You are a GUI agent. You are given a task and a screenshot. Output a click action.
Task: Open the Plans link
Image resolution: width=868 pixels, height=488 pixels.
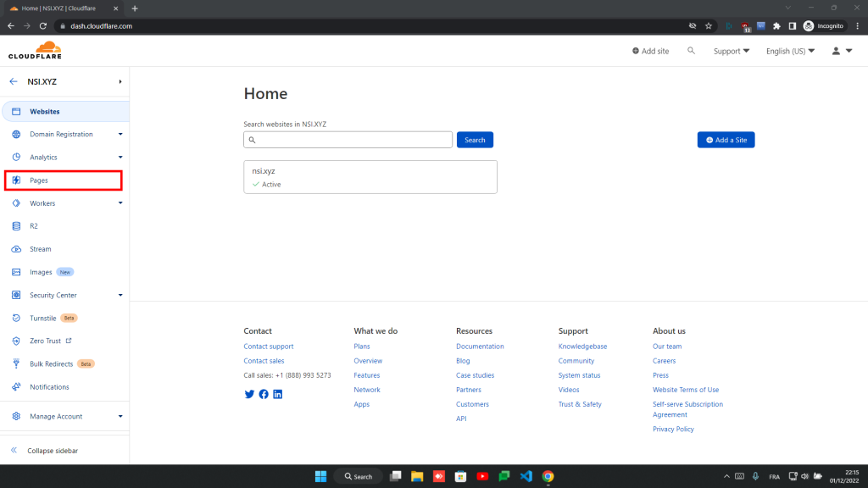(361, 347)
